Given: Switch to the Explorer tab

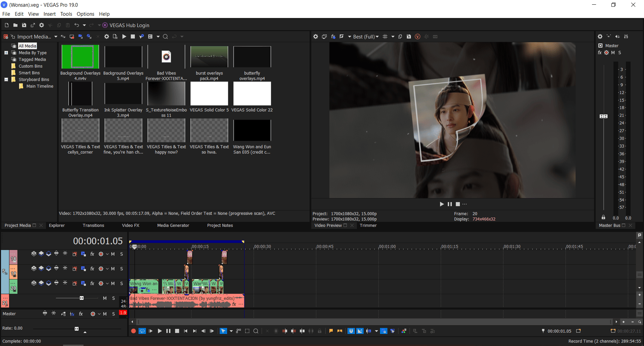Looking at the screenshot, I should 57,226.
